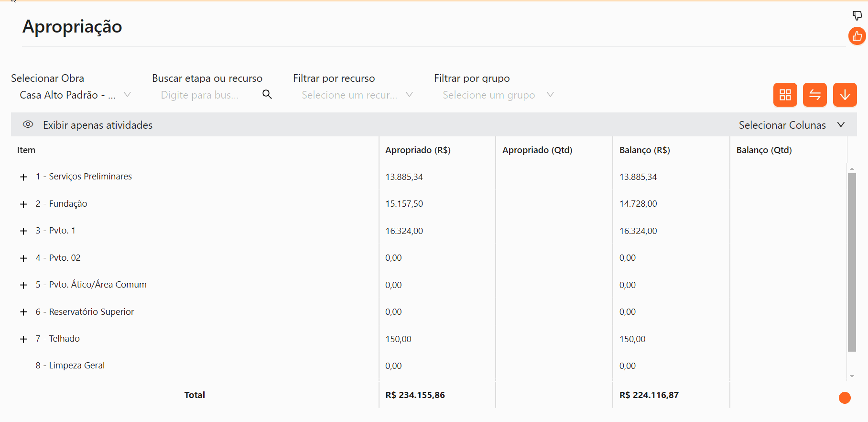Click the thumbs down feedback icon
The height and width of the screenshot is (422, 868).
tap(857, 16)
